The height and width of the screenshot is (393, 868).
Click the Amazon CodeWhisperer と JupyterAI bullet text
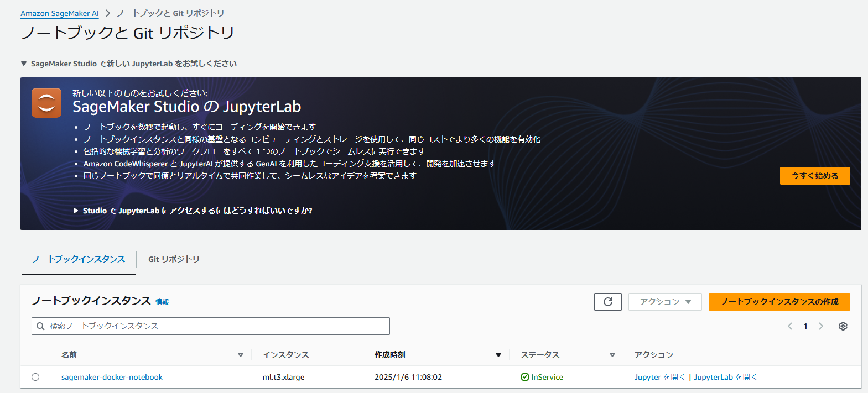click(289, 164)
